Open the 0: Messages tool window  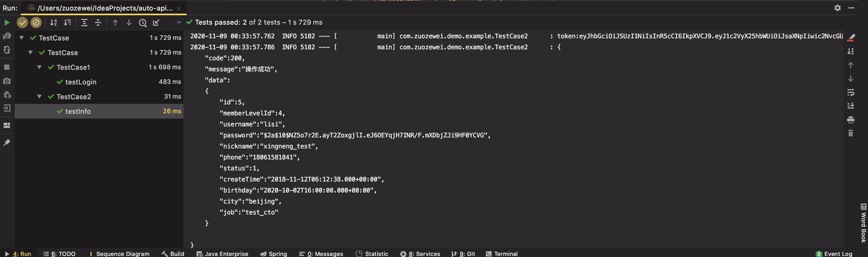click(321, 254)
